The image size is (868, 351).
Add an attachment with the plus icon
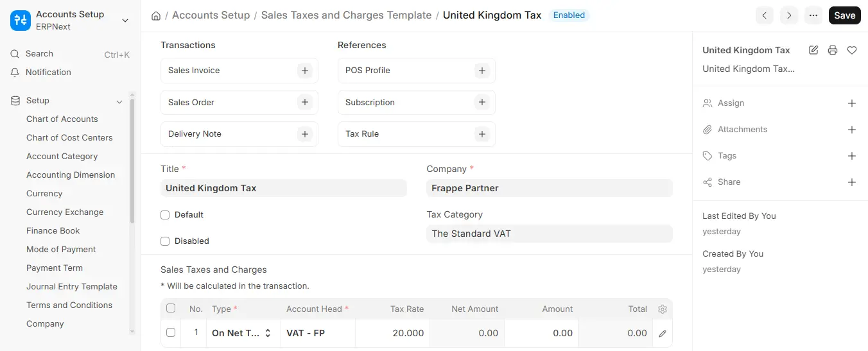coord(852,130)
